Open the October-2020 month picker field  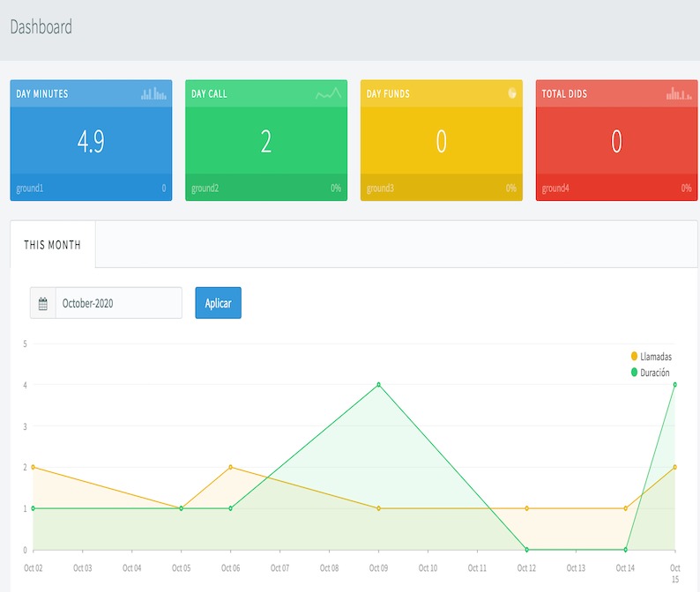click(x=118, y=303)
